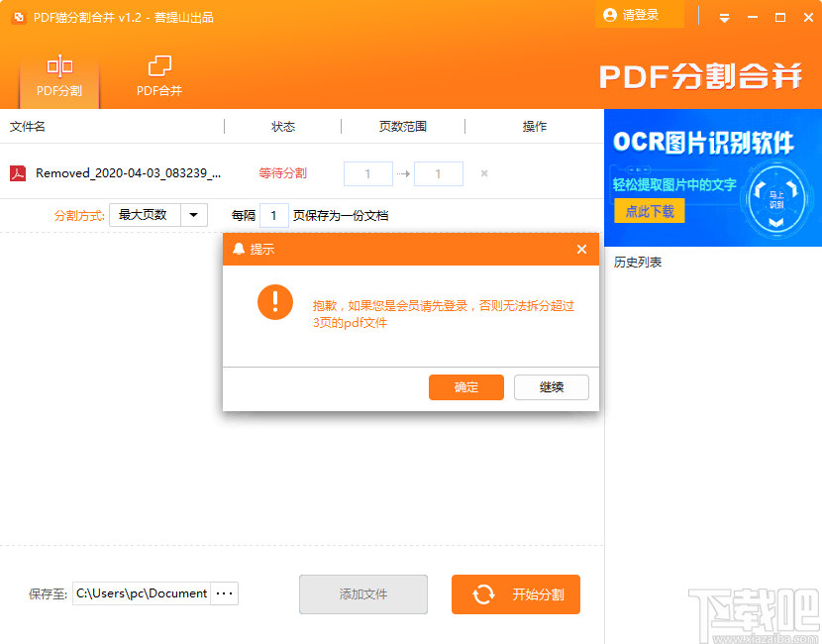Close the 提示 dialog via its X
Screen dimensions: 822x644
coord(581,250)
